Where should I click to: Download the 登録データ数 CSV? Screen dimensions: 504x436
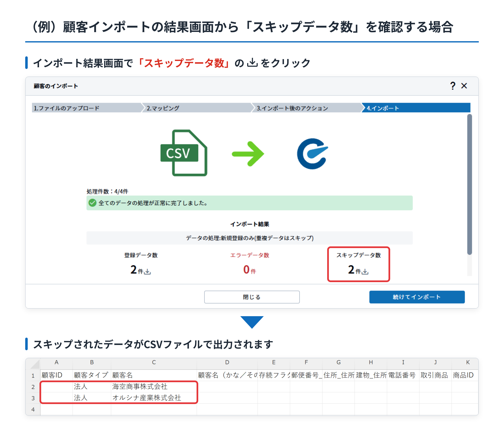(147, 271)
